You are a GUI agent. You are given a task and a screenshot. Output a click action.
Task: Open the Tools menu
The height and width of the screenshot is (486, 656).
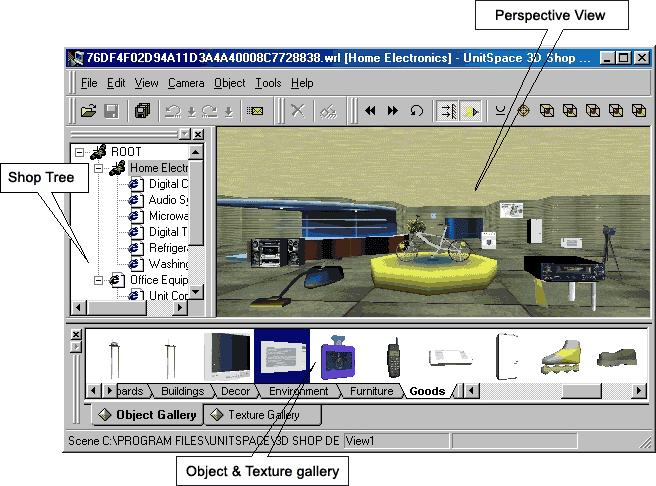[x=268, y=83]
